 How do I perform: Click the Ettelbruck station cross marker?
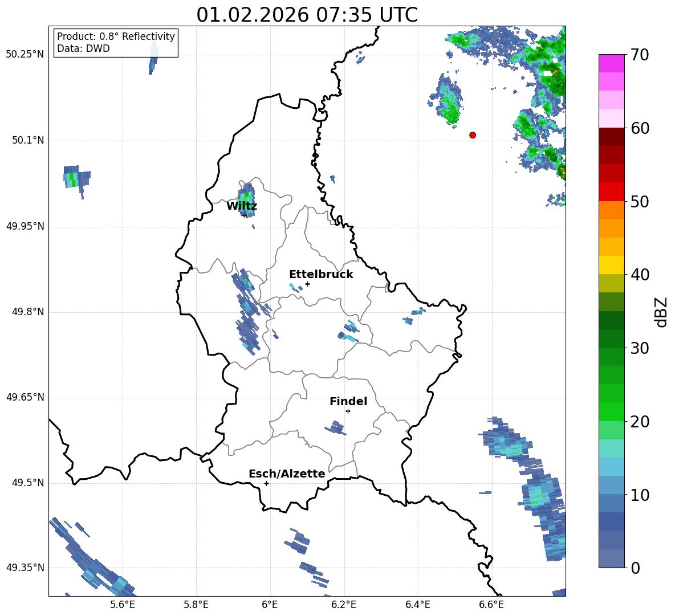tap(307, 284)
